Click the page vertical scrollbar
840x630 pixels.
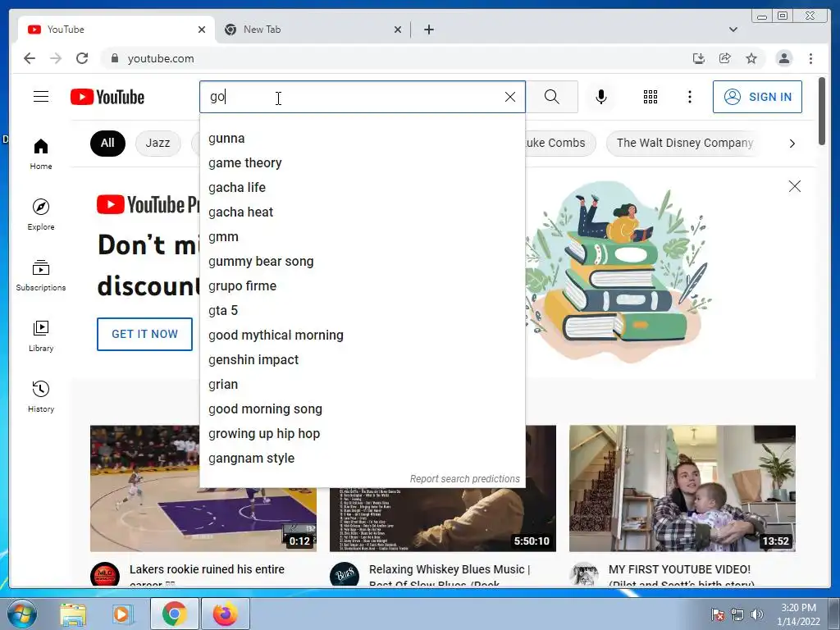822,111
